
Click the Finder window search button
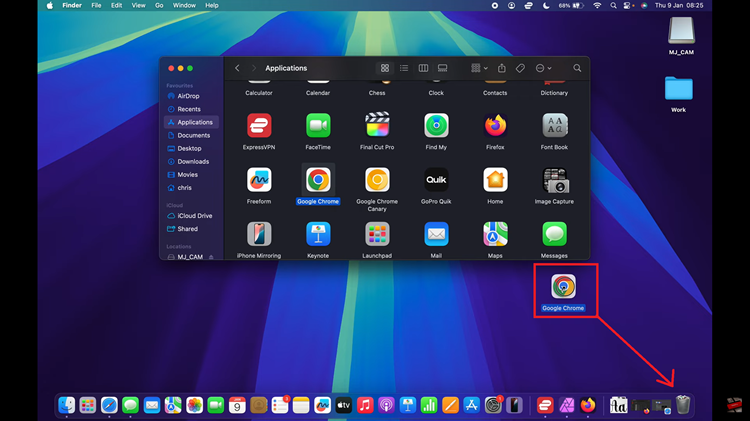tap(577, 68)
